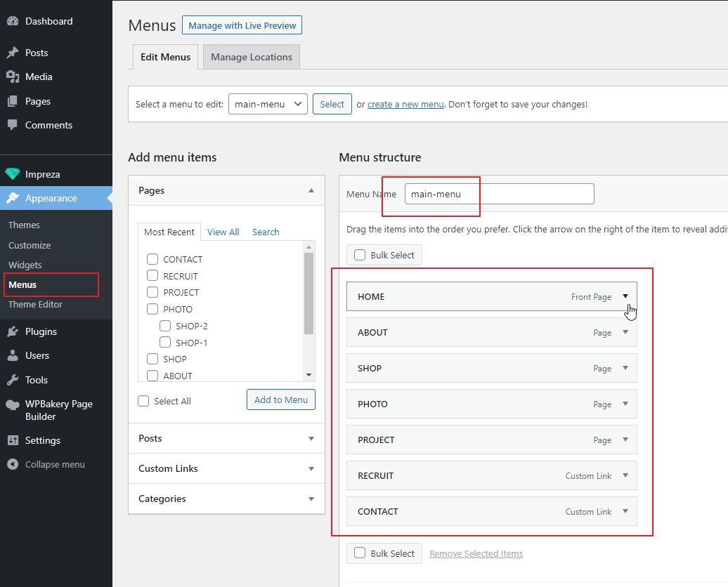
Task: Click the pages list scrollbar thumb
Action: pos(308,293)
